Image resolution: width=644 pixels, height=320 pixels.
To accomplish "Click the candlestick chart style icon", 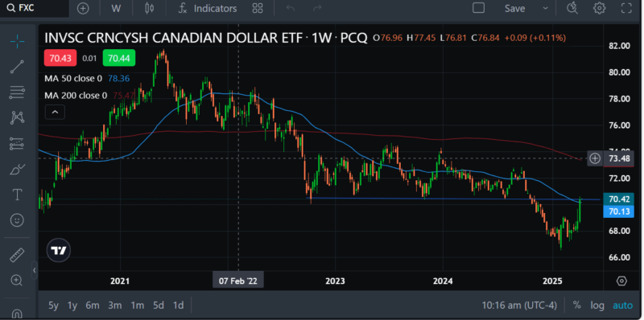I will [x=149, y=8].
